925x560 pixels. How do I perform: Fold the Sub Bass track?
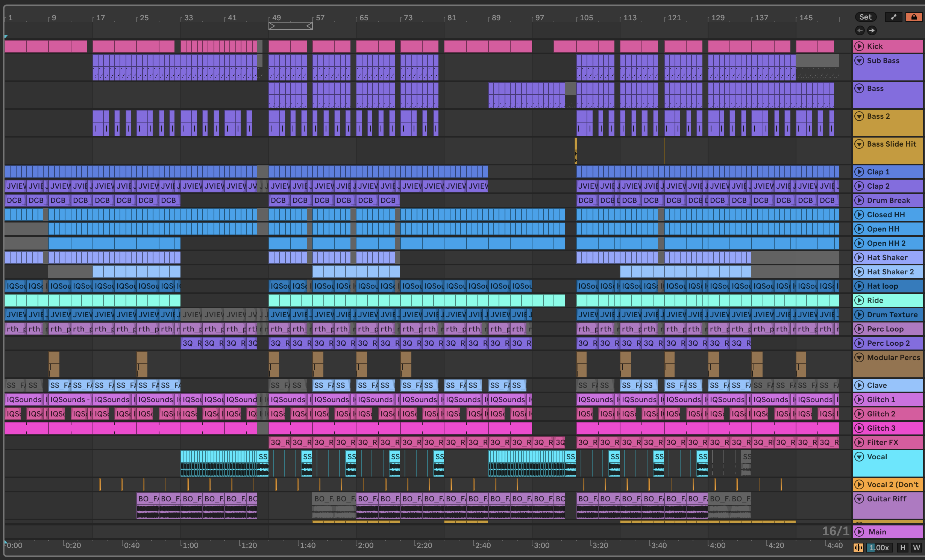tap(859, 61)
